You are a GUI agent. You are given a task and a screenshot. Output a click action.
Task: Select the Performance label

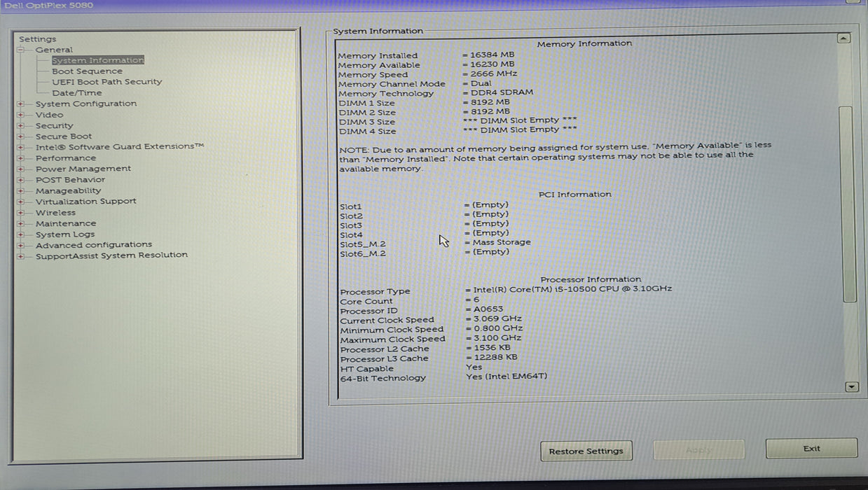tap(66, 158)
